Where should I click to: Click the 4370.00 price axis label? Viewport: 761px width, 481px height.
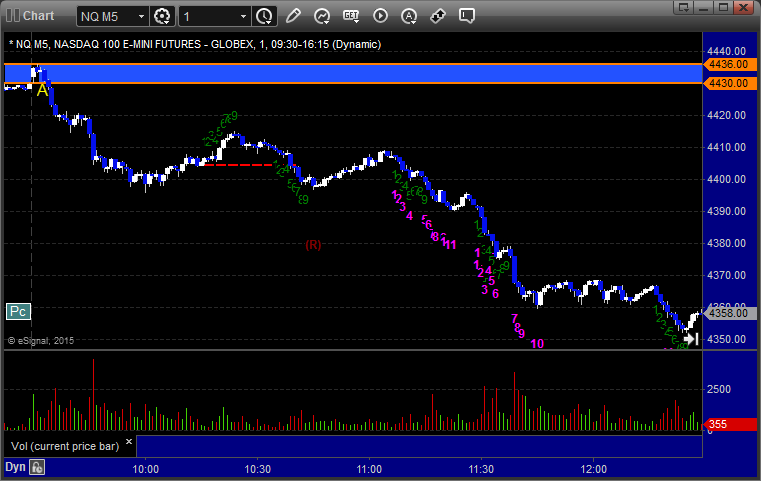(x=727, y=276)
